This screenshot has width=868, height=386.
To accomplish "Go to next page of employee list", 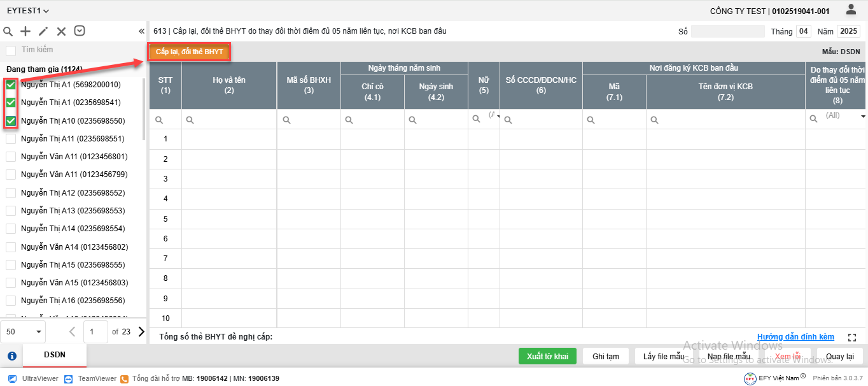I will coord(141,331).
